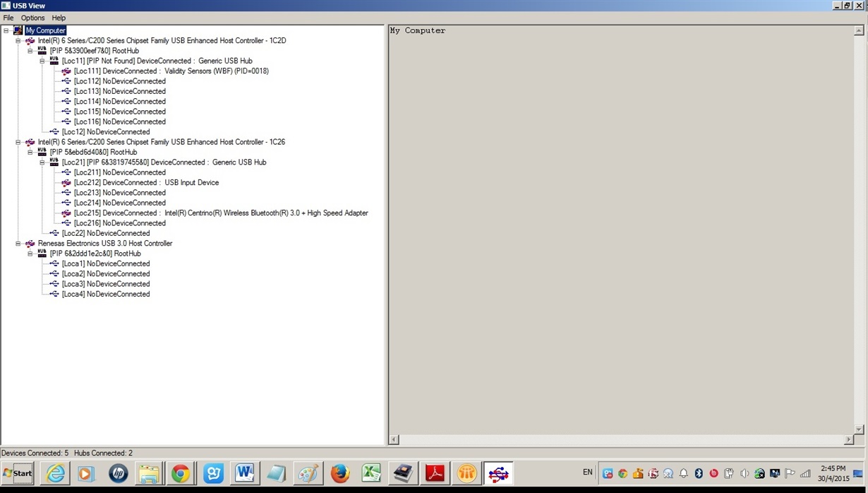The image size is (868, 493).
Task: Select the '[Loc114] NoDeviceConnected' row
Action: tap(120, 102)
